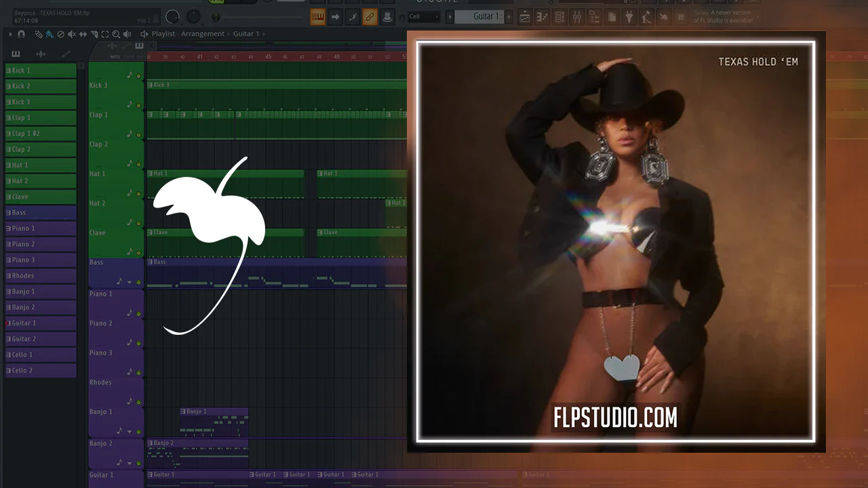Open the 'Cell' snap dropdown
868x488 pixels.
coord(424,17)
